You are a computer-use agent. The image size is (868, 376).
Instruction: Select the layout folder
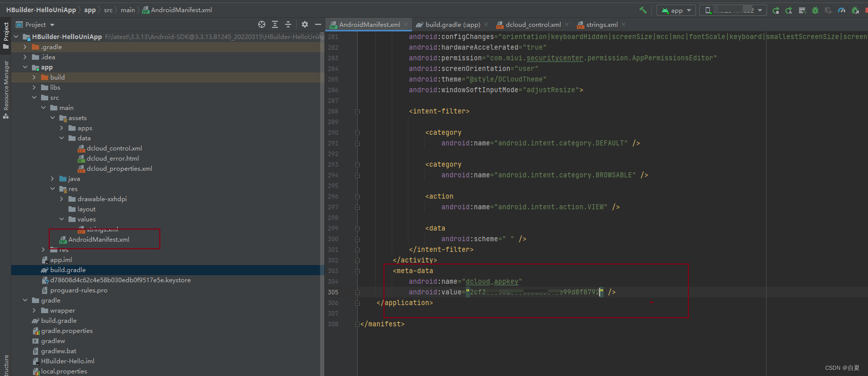click(x=82, y=209)
